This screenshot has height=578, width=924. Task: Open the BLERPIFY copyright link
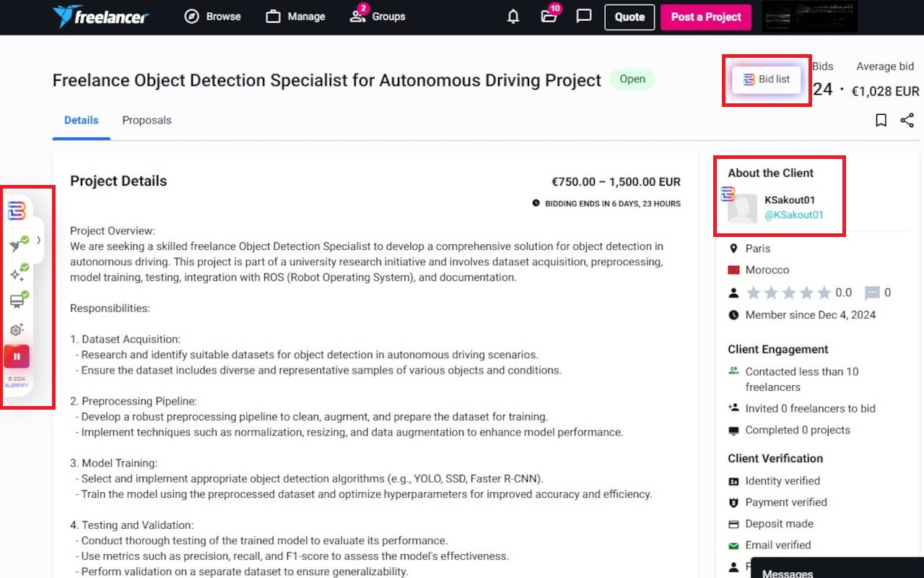[x=16, y=386]
